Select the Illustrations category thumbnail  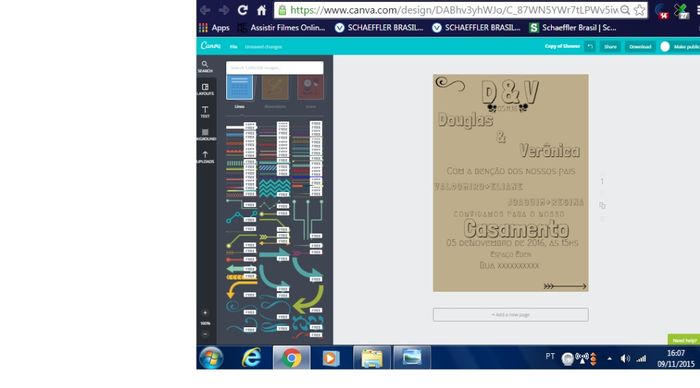pos(275,88)
